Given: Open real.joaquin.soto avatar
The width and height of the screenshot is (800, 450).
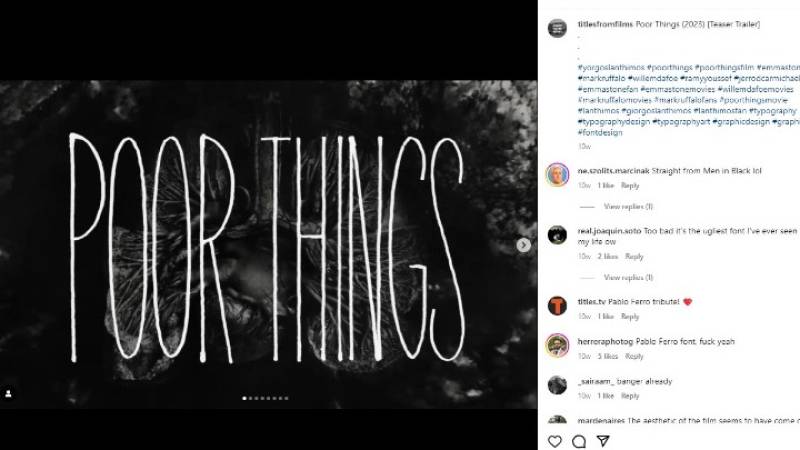Looking at the screenshot, I should click(557, 235).
